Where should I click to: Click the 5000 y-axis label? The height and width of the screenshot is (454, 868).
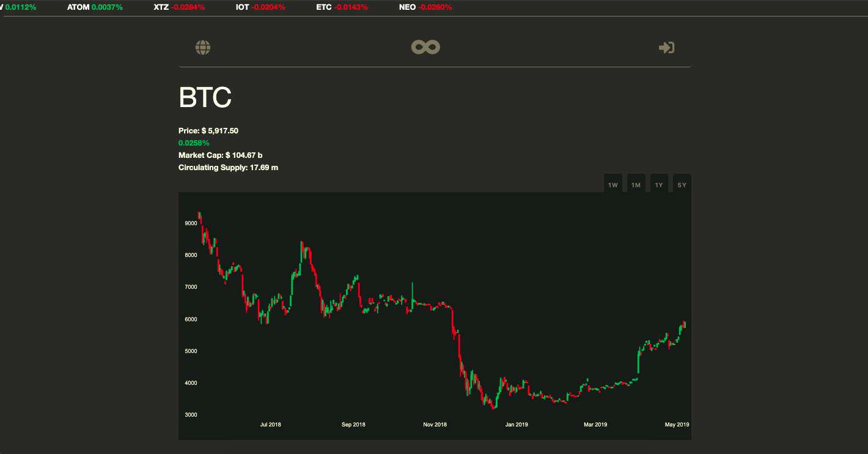pyautogui.click(x=190, y=351)
